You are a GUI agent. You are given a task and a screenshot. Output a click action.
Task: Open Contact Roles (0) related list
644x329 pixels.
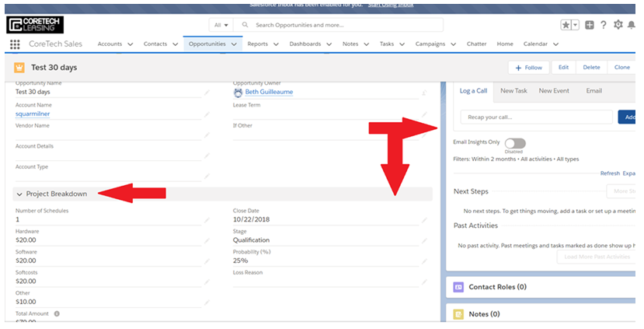[x=497, y=287]
